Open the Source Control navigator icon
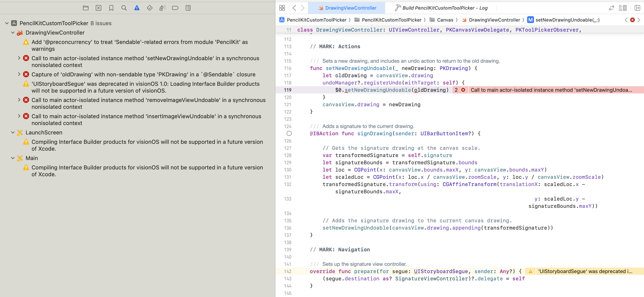The height and width of the screenshot is (297, 644). pyautogui.click(x=99, y=8)
